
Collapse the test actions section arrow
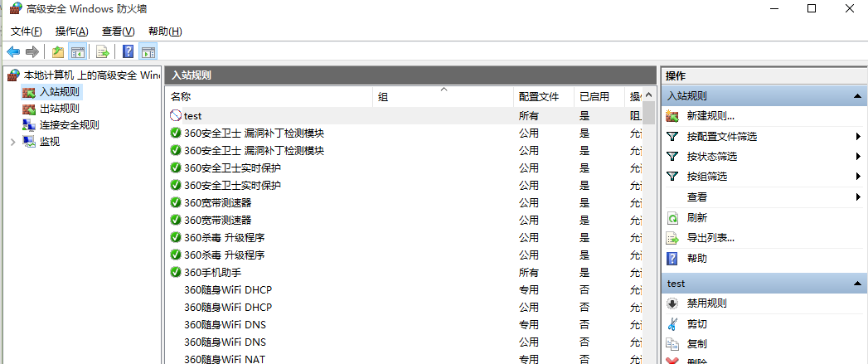click(857, 284)
